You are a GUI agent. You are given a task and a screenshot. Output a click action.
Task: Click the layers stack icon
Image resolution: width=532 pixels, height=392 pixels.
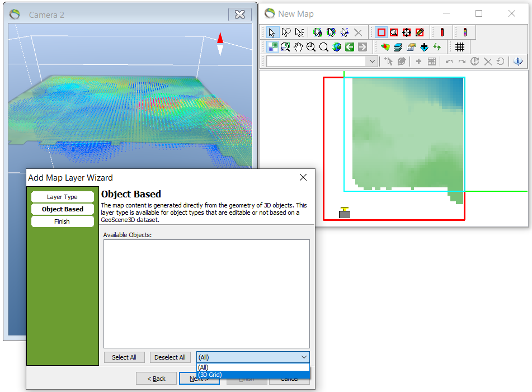pos(397,47)
